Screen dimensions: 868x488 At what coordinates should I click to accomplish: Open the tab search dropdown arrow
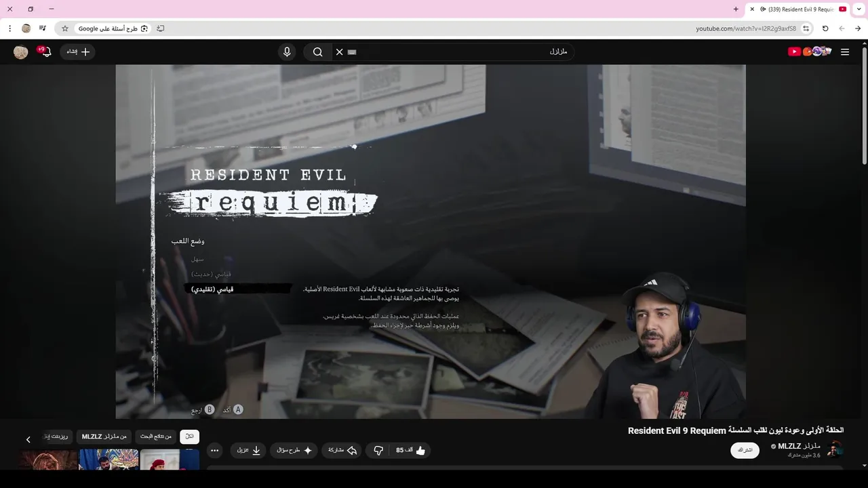point(859,9)
